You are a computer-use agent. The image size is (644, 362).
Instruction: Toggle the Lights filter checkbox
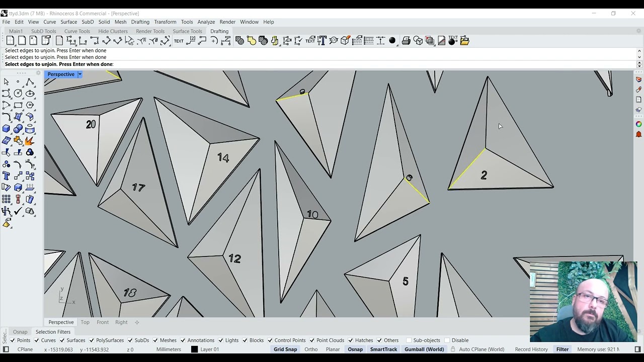coord(220,340)
